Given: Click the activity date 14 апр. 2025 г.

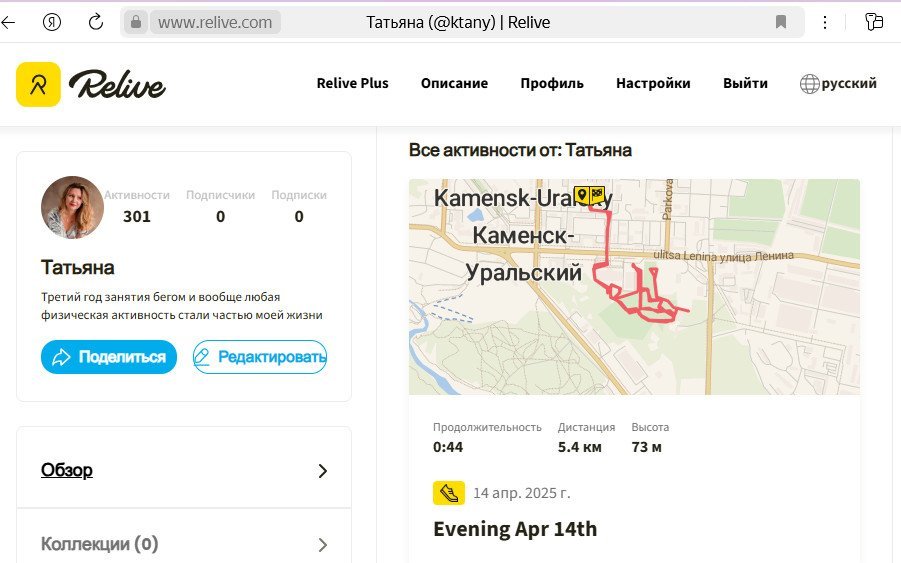Looking at the screenshot, I should tap(522, 493).
